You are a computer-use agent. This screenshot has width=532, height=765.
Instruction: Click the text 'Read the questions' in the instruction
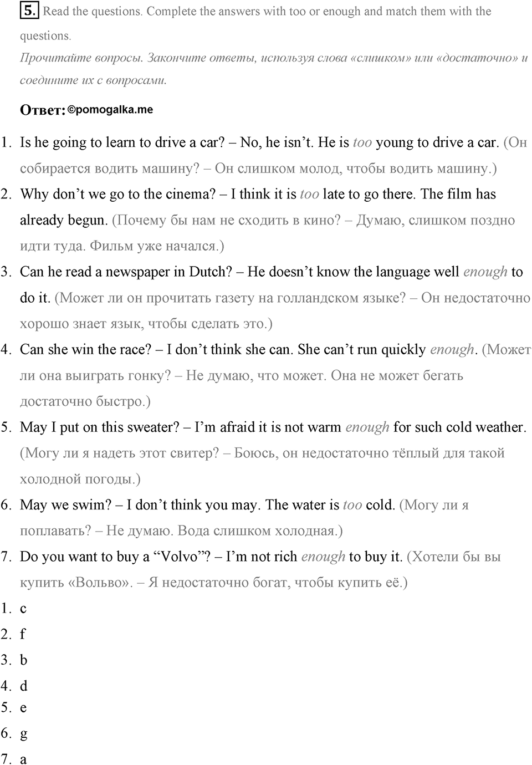click(93, 11)
